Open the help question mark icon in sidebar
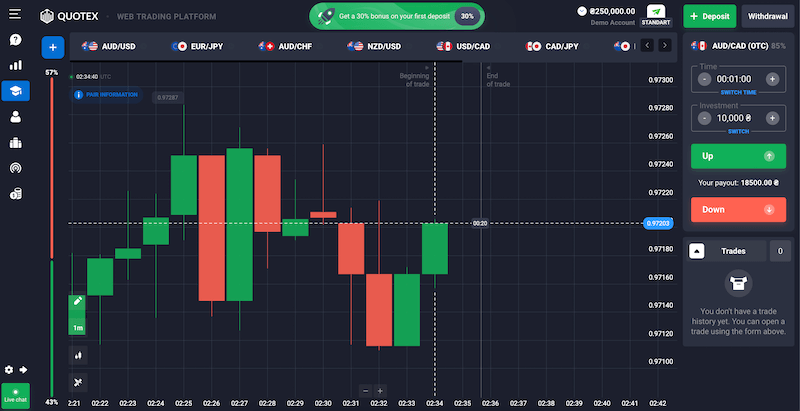The width and height of the screenshot is (800, 411). [15, 40]
